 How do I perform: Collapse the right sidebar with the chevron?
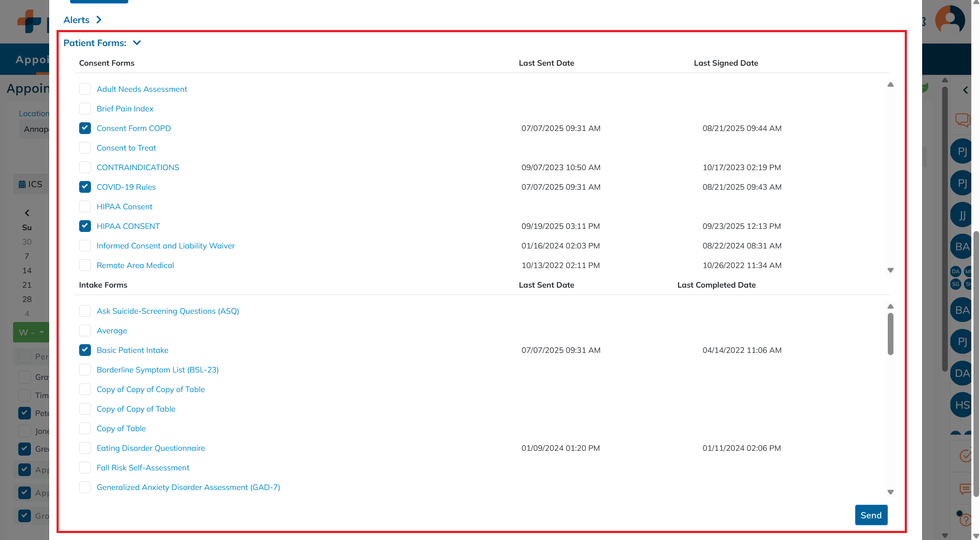click(966, 90)
